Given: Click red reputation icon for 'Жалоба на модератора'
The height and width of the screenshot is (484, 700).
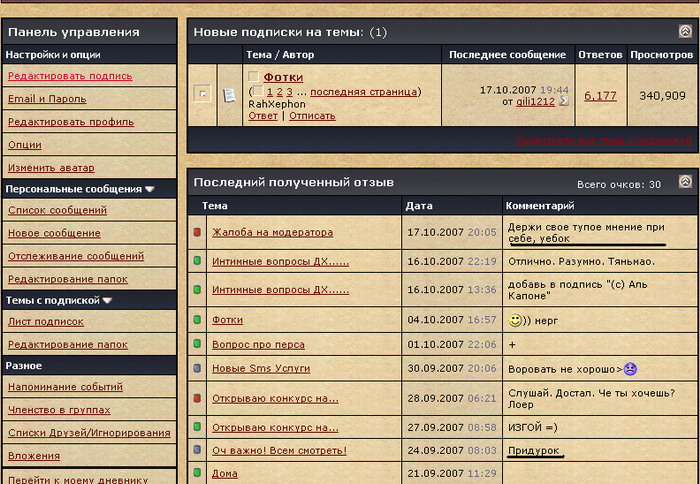Looking at the screenshot, I should [197, 233].
